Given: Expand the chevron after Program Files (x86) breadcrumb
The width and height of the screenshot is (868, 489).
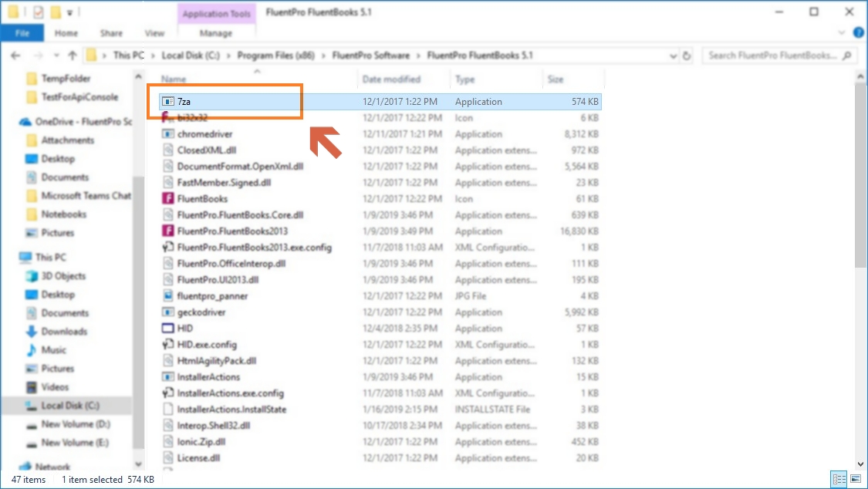Looking at the screenshot, I should coord(323,56).
